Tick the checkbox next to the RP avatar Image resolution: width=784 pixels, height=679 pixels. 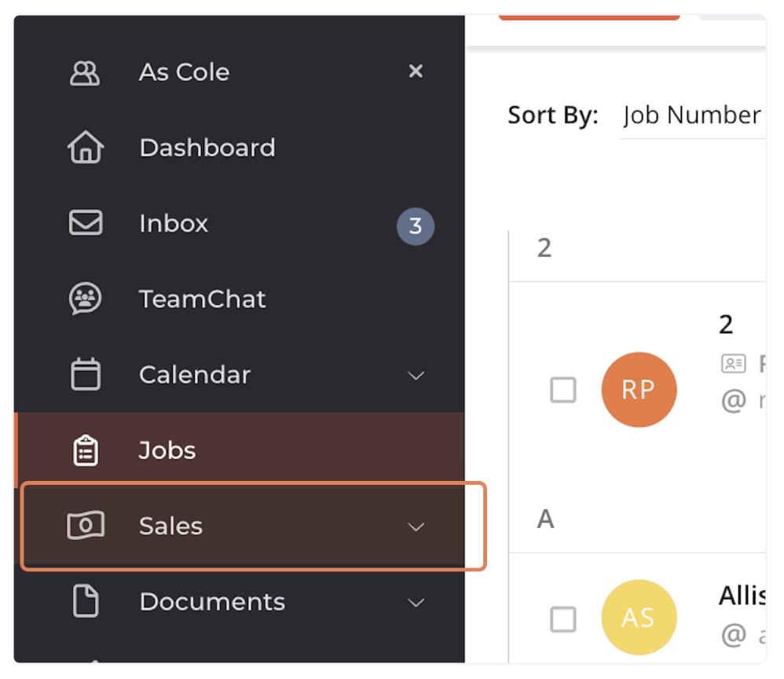(x=562, y=390)
